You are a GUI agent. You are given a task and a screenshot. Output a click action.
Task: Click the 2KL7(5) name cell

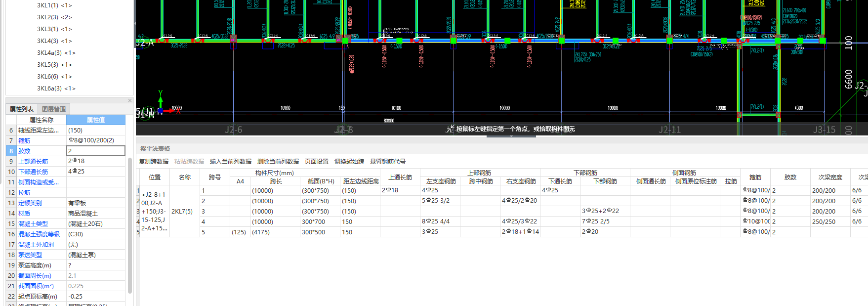pyautogui.click(x=185, y=211)
